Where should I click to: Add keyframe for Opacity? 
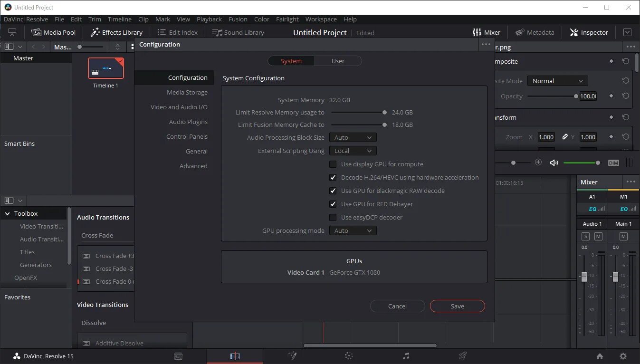click(x=611, y=96)
